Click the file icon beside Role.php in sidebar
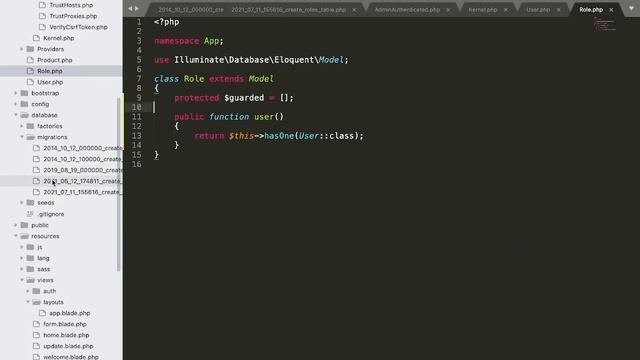Image resolution: width=640 pixels, height=360 pixels. (x=30, y=71)
